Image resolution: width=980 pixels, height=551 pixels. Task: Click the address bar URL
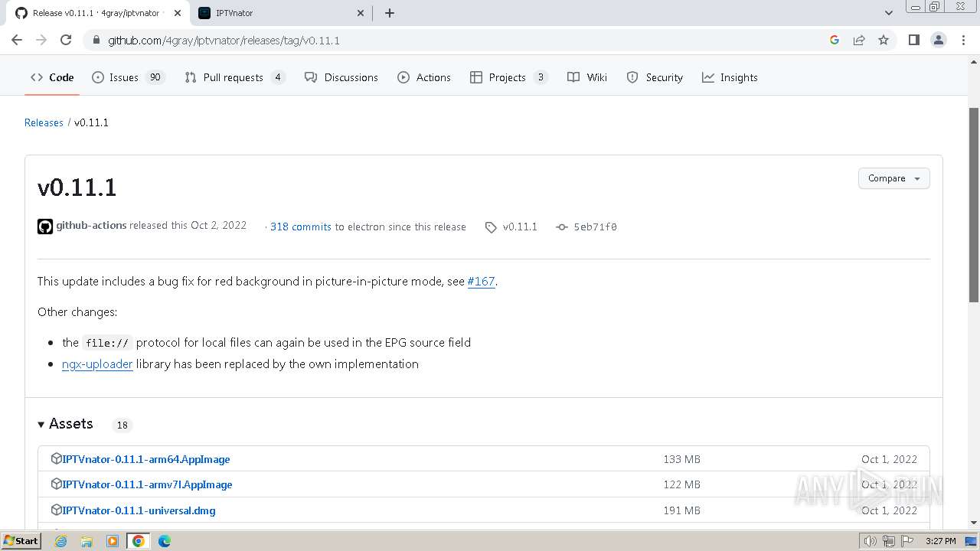pos(224,41)
